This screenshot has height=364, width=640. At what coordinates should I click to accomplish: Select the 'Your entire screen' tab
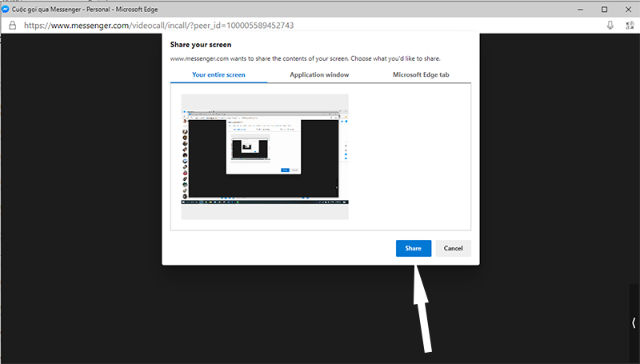click(218, 75)
